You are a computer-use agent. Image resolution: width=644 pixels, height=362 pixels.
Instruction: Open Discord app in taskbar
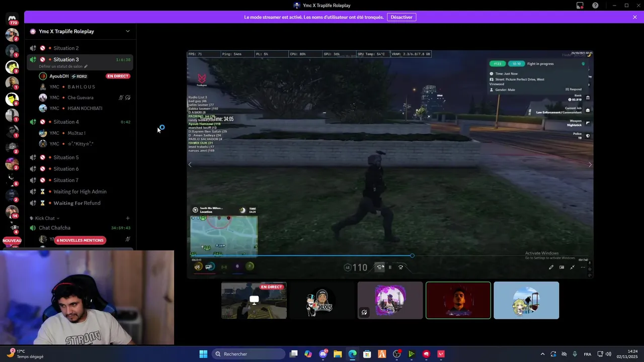point(323,354)
